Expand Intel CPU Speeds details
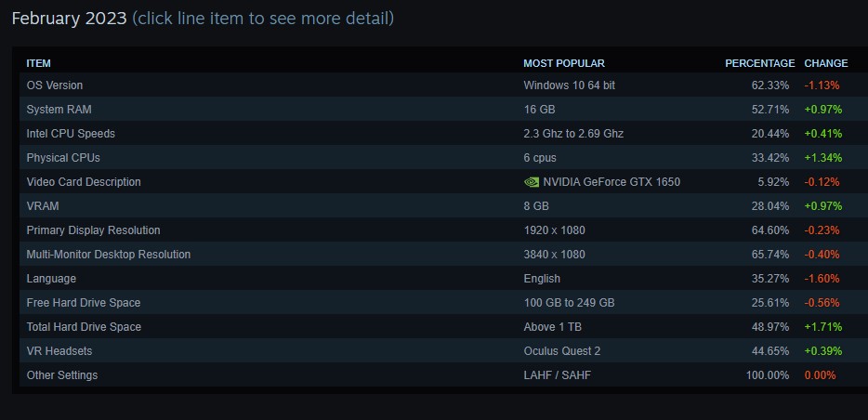This screenshot has width=868, height=420. (x=71, y=134)
